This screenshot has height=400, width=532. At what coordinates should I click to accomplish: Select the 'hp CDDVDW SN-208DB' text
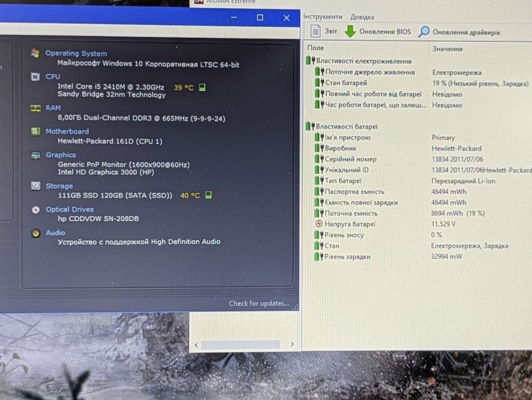coord(98,219)
